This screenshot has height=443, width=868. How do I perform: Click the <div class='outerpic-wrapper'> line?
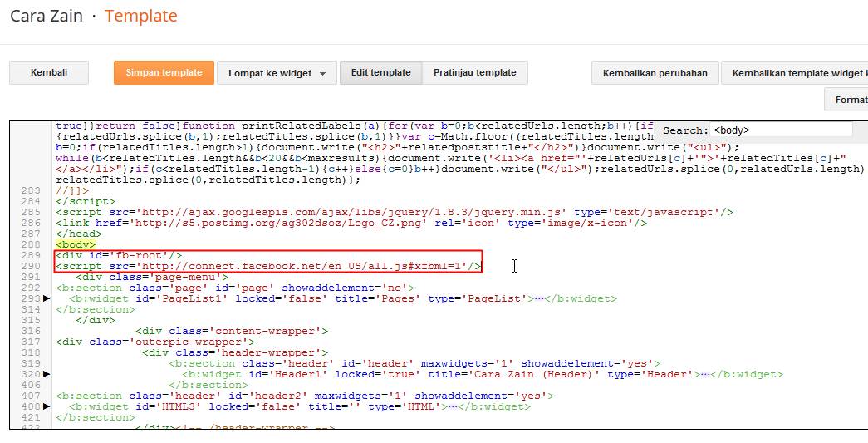[155, 342]
